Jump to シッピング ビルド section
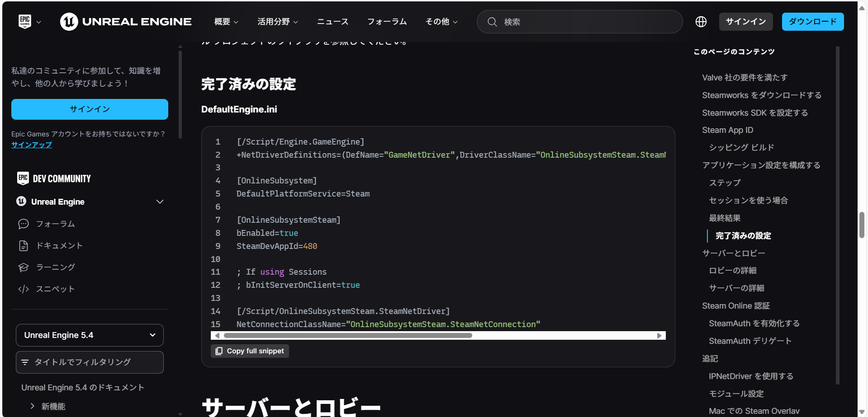The height and width of the screenshot is (417, 868). [741, 148]
